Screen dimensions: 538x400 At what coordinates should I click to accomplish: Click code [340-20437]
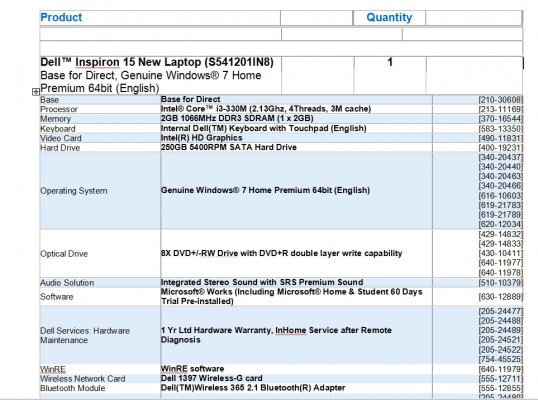(x=501, y=157)
